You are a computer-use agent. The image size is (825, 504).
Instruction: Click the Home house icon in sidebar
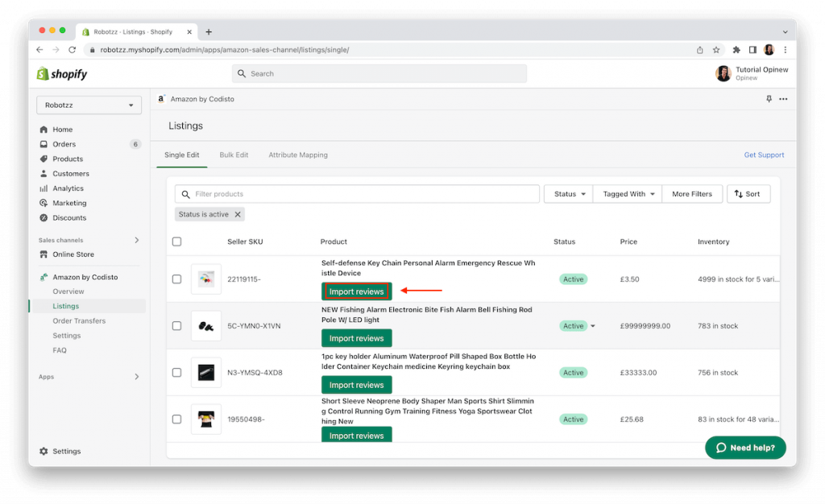pyautogui.click(x=44, y=130)
